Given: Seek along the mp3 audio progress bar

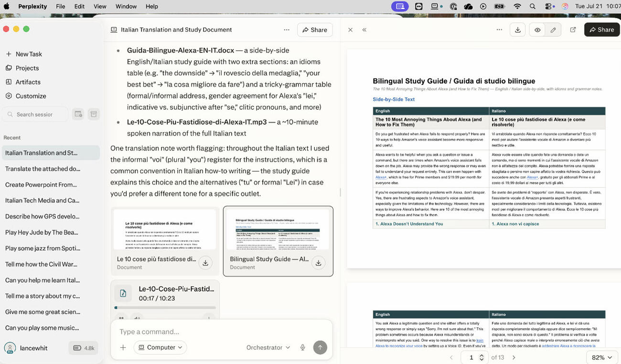Looking at the screenshot, I should coord(165,308).
